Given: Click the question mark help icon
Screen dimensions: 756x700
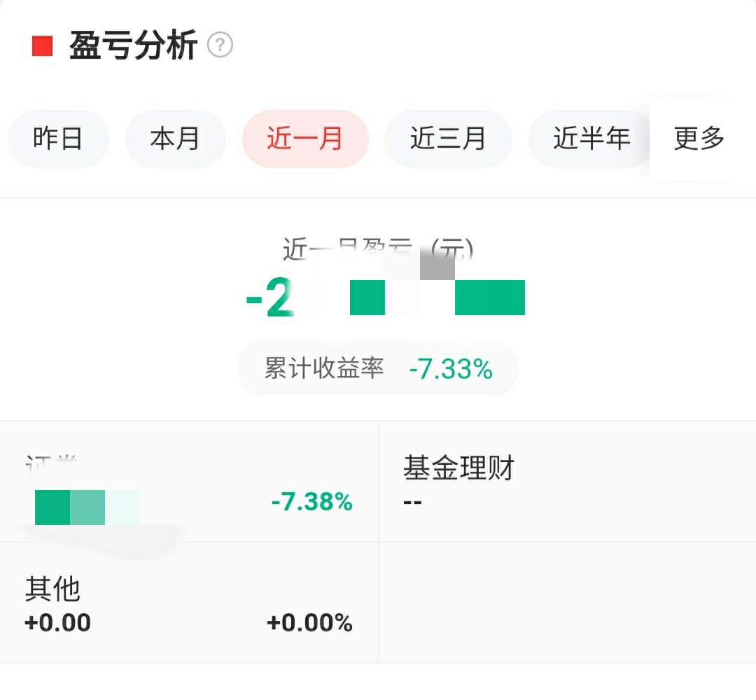Looking at the screenshot, I should coord(220,45).
